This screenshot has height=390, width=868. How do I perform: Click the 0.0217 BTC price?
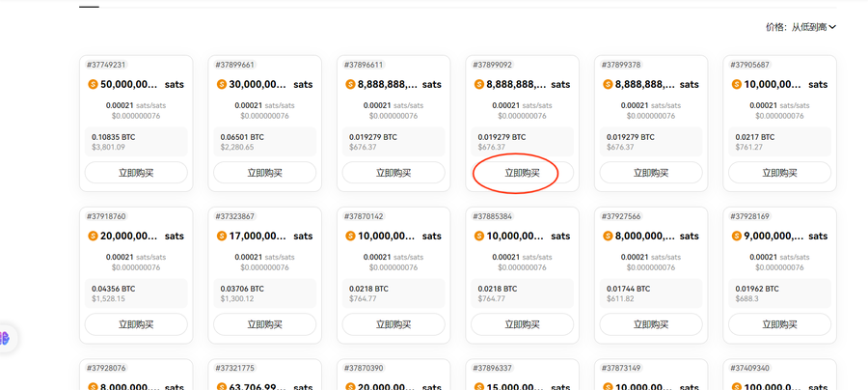click(x=754, y=137)
